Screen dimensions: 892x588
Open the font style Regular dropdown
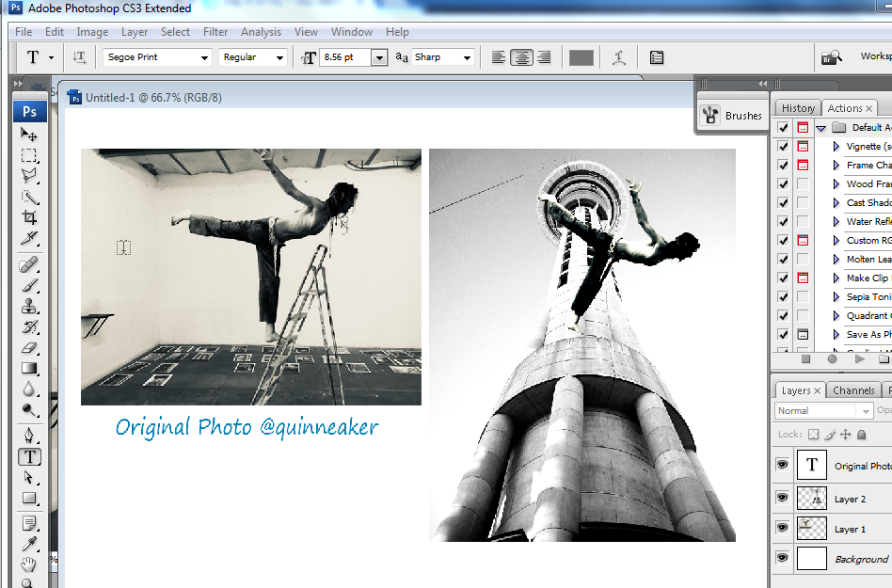point(279,57)
